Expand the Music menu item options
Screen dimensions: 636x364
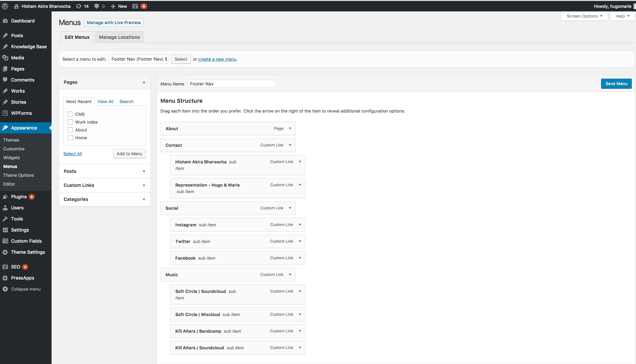click(x=290, y=275)
